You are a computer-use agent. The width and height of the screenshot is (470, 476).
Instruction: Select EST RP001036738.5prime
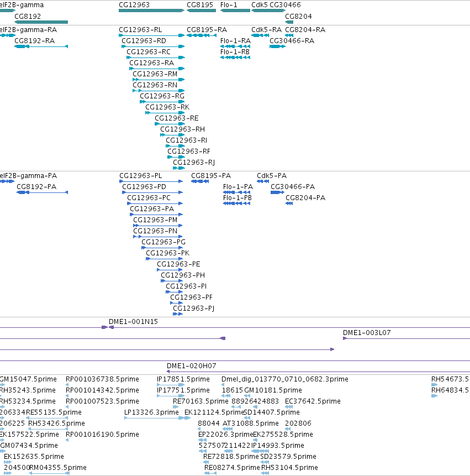pos(67,385)
